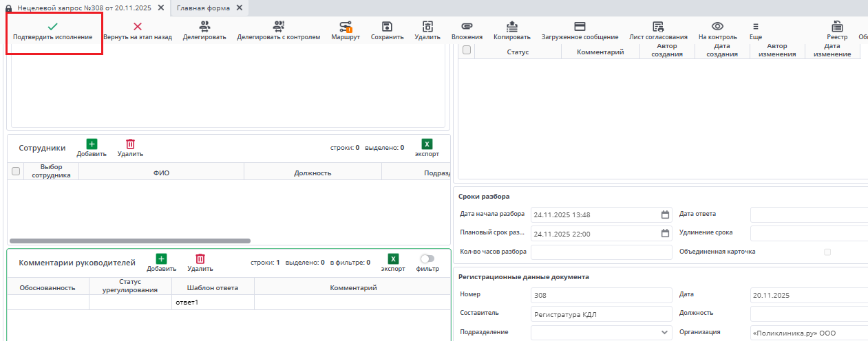Click Статус column header
The width and height of the screenshot is (868, 341).
[x=518, y=52]
